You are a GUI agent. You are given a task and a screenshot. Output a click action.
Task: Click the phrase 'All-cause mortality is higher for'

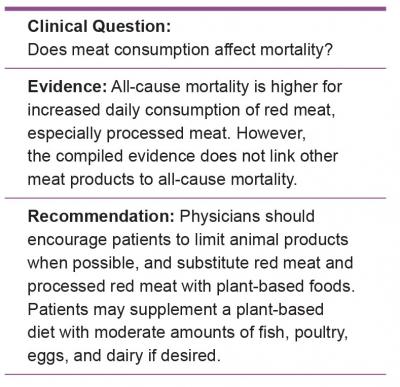(x=227, y=87)
